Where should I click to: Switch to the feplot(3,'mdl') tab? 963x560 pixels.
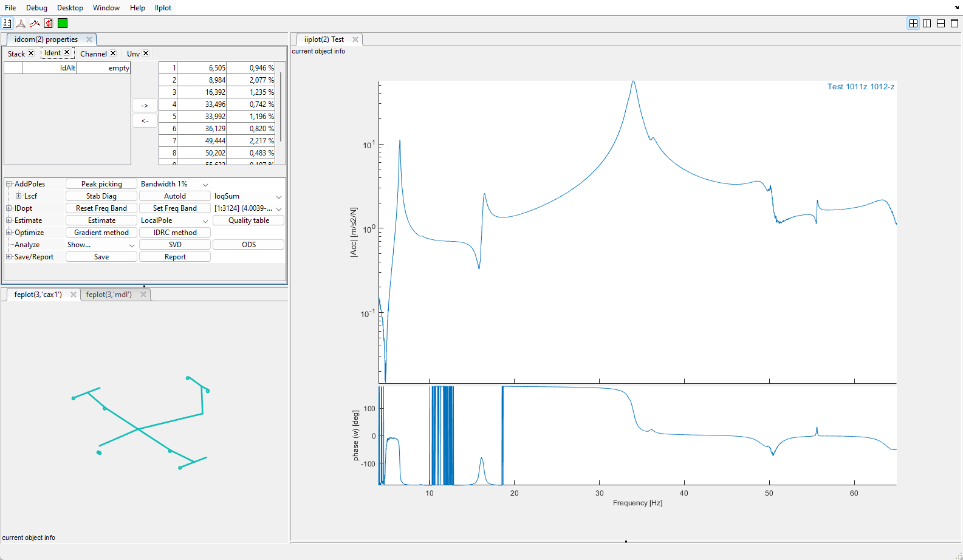tap(109, 295)
